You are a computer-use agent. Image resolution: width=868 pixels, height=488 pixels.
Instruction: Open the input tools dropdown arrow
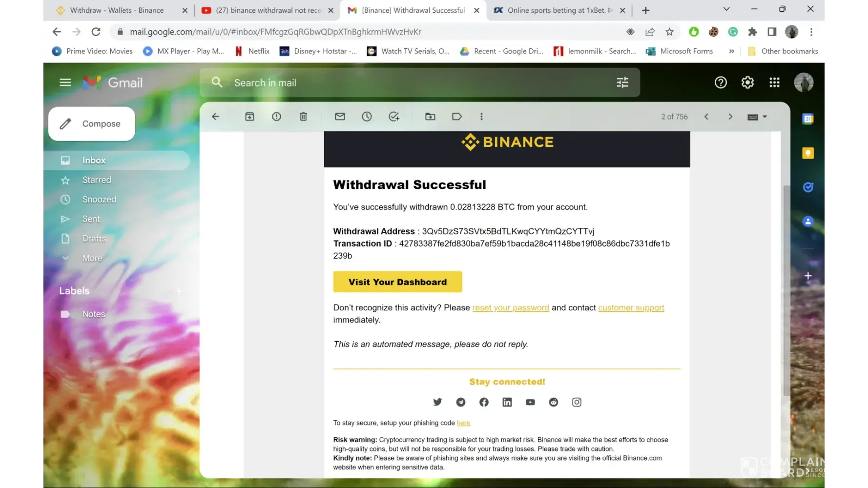click(x=765, y=117)
